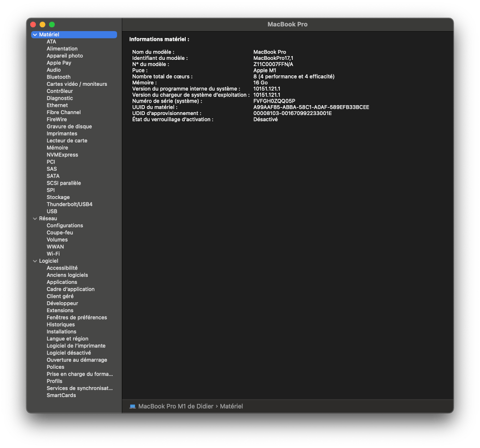
Task: Select Lecteur de carte
Action: [67, 141]
